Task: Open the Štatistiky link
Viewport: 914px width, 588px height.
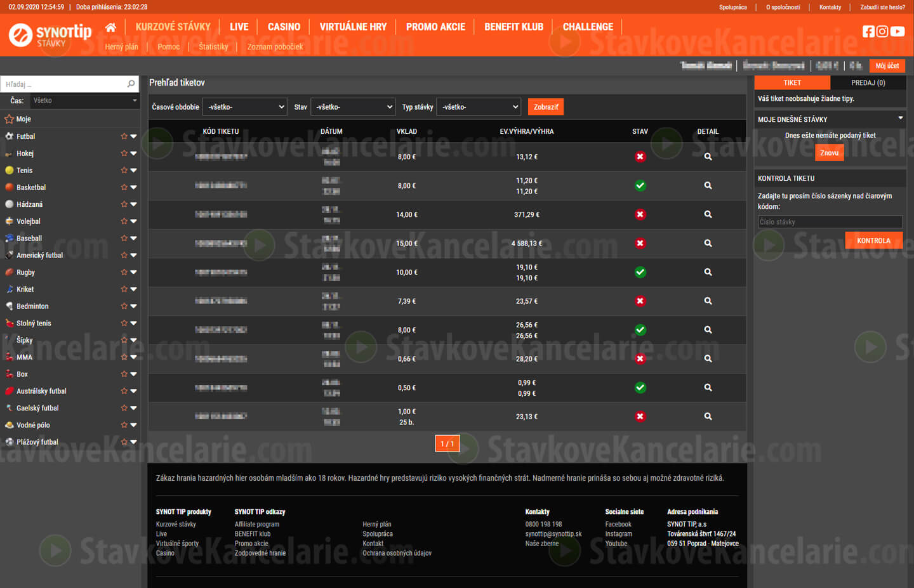Action: (213, 47)
